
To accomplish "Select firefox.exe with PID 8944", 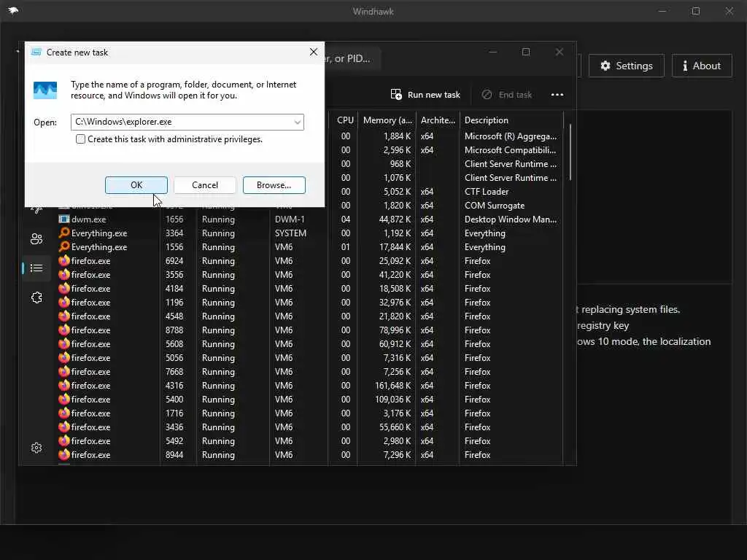I will pos(309,455).
